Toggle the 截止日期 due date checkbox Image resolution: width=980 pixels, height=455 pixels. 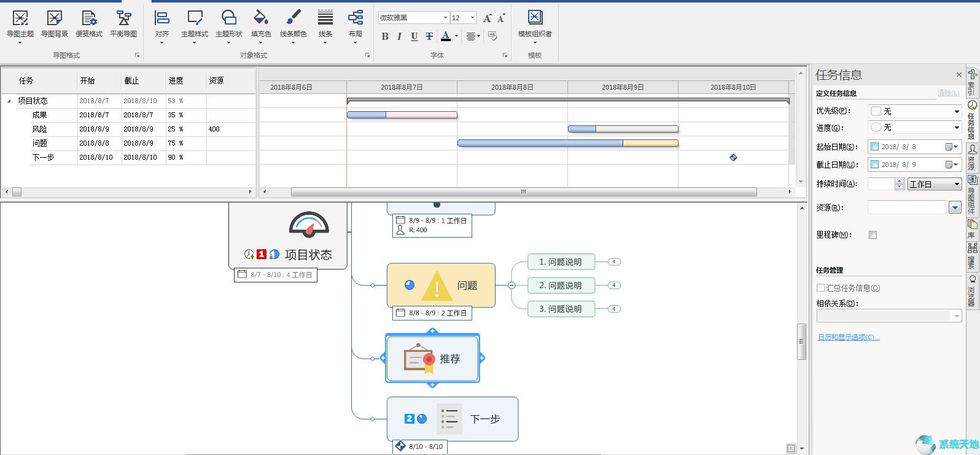[875, 165]
